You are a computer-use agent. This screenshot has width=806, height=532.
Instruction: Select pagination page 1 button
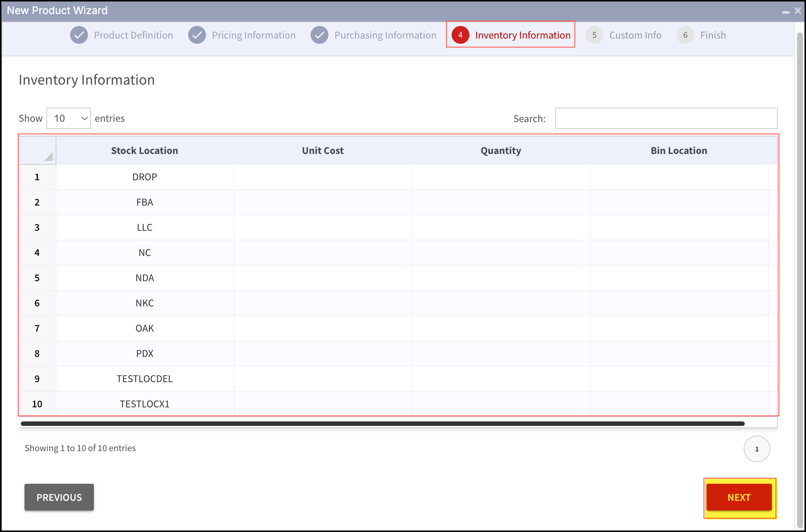(757, 449)
